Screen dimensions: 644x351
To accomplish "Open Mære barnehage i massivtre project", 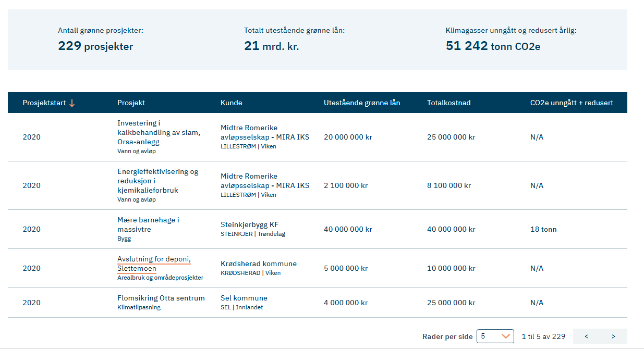I will coord(148,224).
